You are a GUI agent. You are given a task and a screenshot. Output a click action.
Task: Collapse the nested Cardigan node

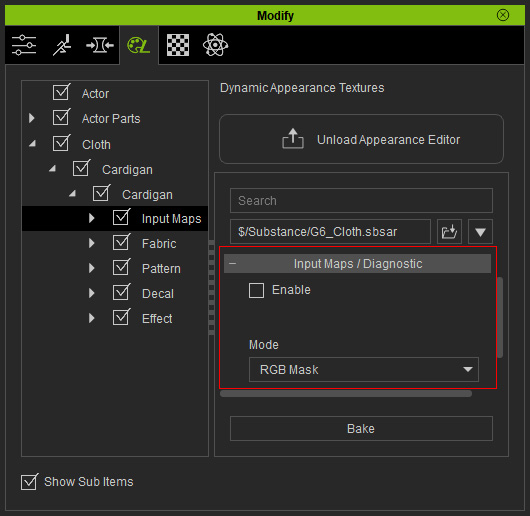(72, 194)
